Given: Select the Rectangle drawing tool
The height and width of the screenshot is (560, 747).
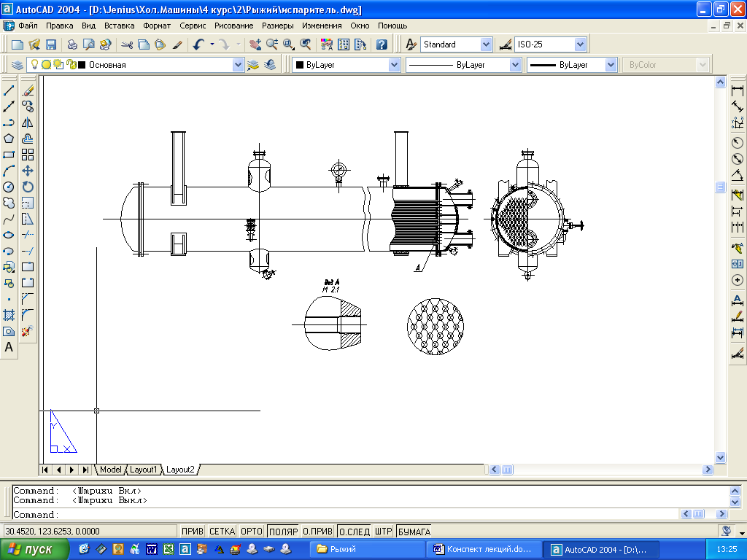Looking at the screenshot, I should click(x=9, y=155).
